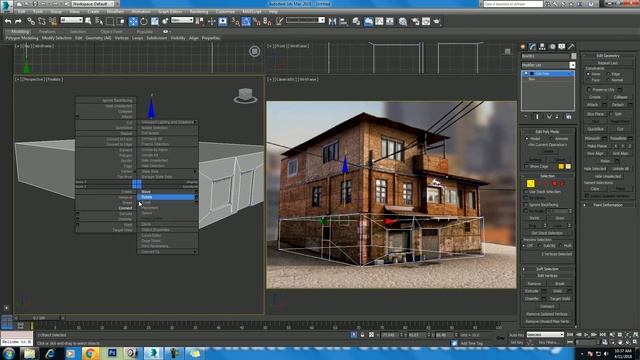The image size is (640, 360).
Task: Toggle the 3D Snaps button
Action: [x=236, y=21]
